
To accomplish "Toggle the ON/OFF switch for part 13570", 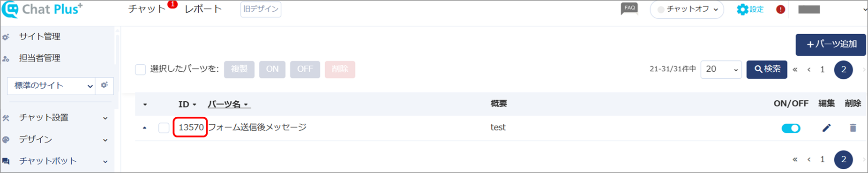I will click(791, 128).
